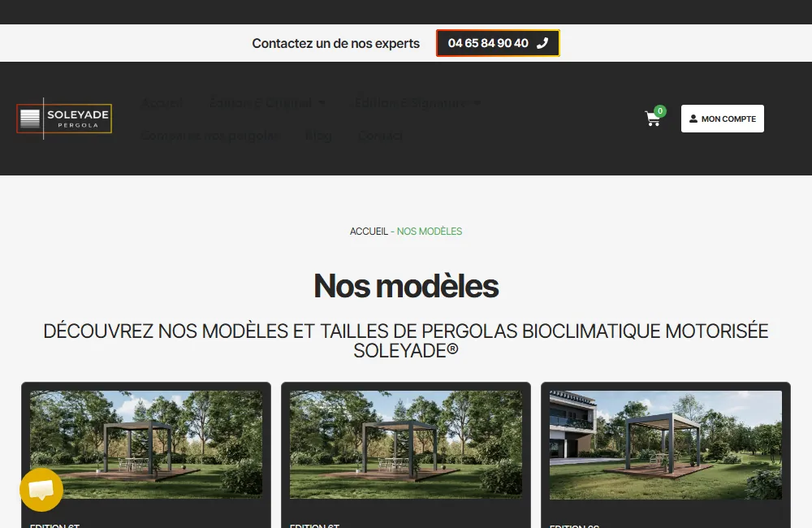Follow the ACCUEIL breadcrumb link
The width and height of the screenshot is (812, 528).
(369, 232)
